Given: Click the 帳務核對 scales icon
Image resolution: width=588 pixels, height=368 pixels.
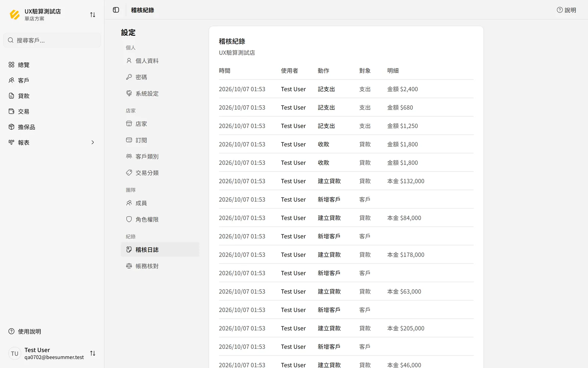Looking at the screenshot, I should tap(129, 266).
